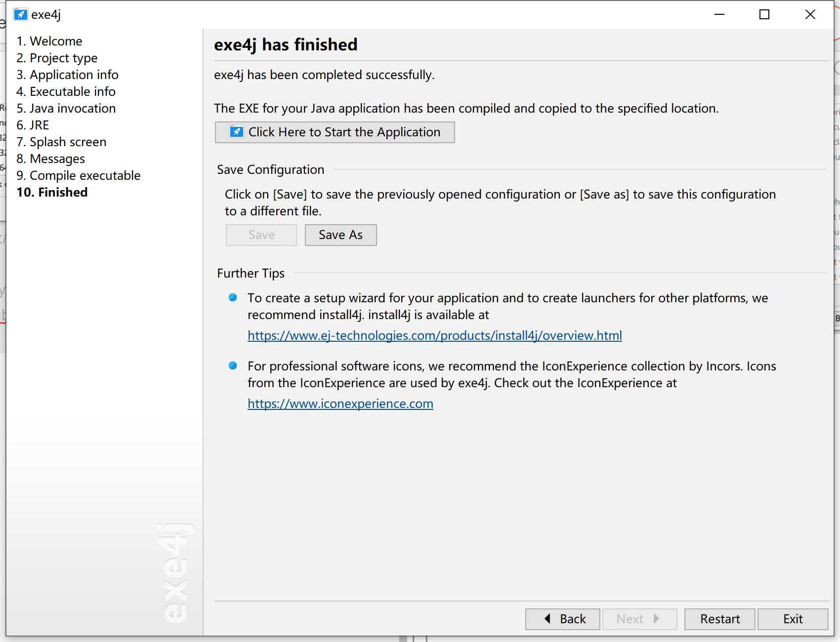
Task: Open the install4j overview link
Action: [x=435, y=335]
